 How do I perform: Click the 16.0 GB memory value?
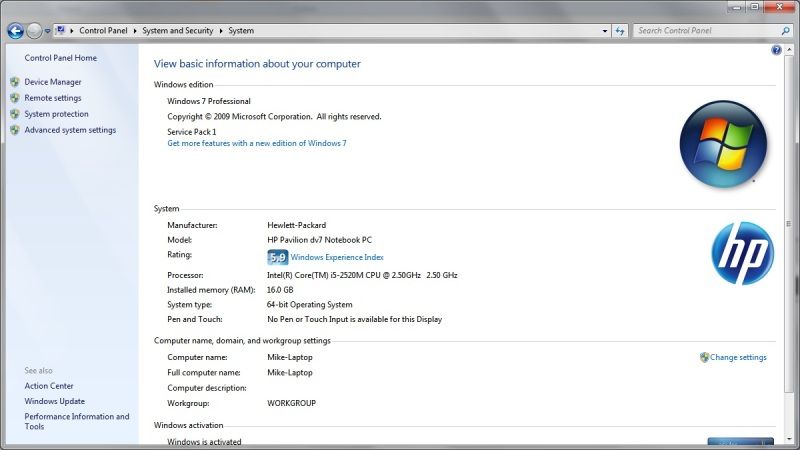tap(280, 290)
